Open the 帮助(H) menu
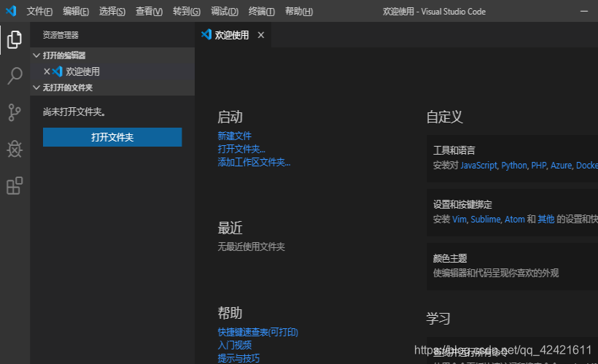This screenshot has width=598, height=364. (x=298, y=12)
